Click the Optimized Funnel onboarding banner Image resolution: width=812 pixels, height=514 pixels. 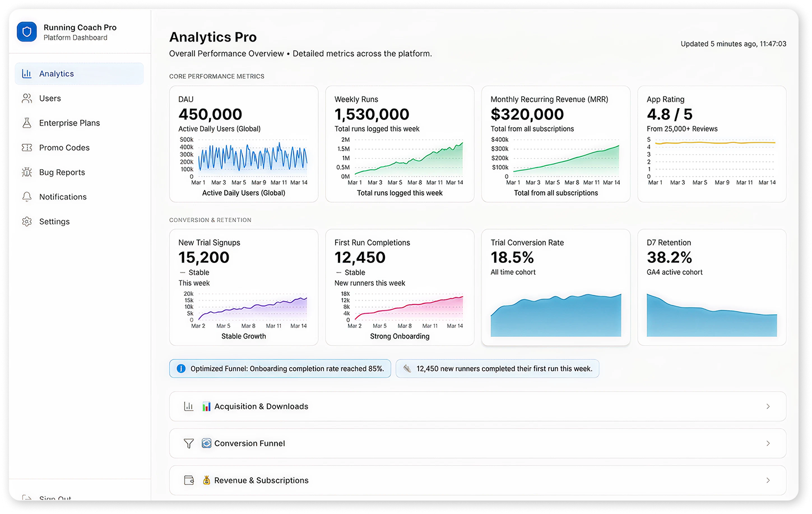[280, 368]
